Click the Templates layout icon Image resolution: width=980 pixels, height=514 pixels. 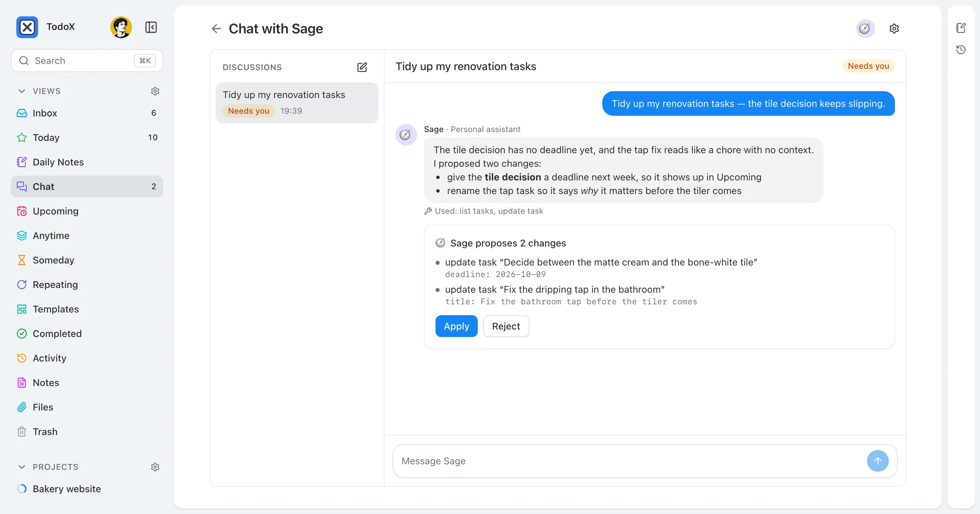click(x=22, y=309)
